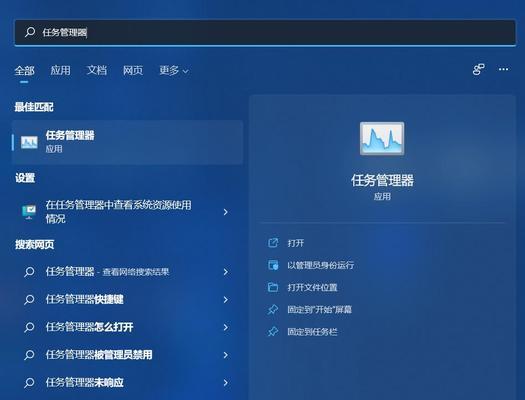Switch to the 应用 filter tab
The image size is (525, 400).
coord(60,70)
